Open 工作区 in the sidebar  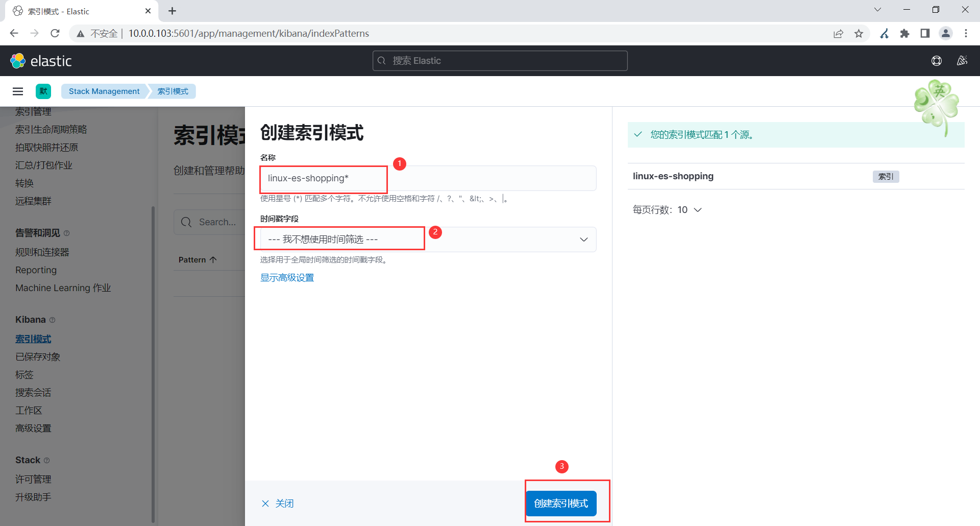coord(29,411)
